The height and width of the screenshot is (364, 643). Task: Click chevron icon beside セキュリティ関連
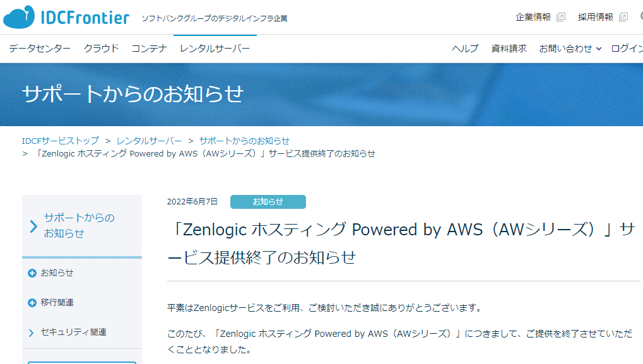point(31,332)
